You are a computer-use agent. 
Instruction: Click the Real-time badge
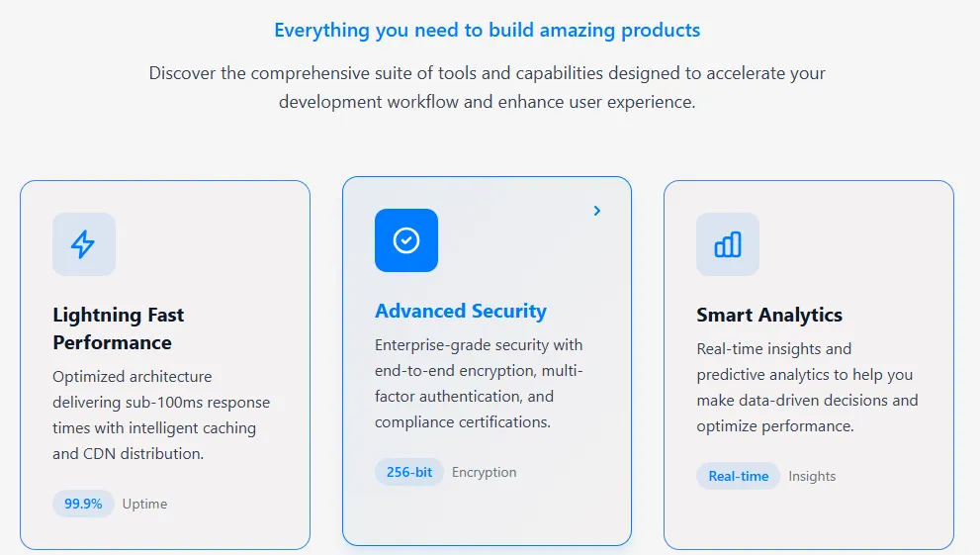point(738,476)
